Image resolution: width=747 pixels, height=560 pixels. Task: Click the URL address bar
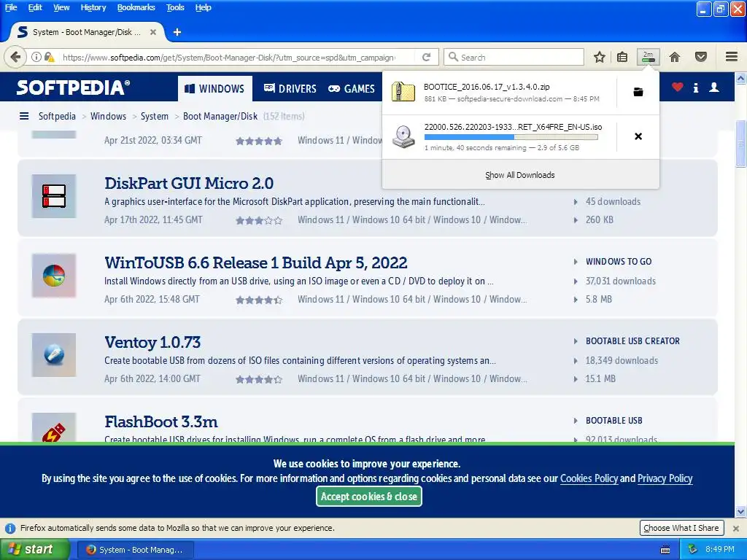pyautogui.click(x=228, y=57)
